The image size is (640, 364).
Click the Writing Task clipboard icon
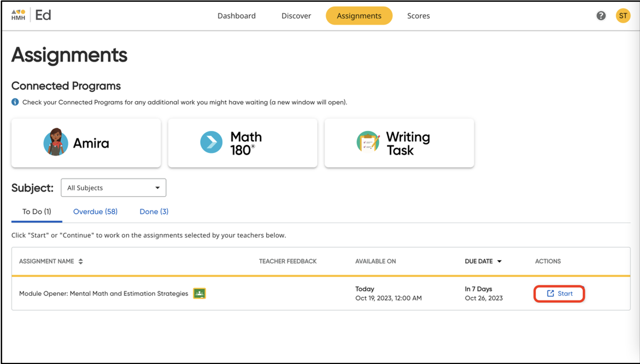368,142
